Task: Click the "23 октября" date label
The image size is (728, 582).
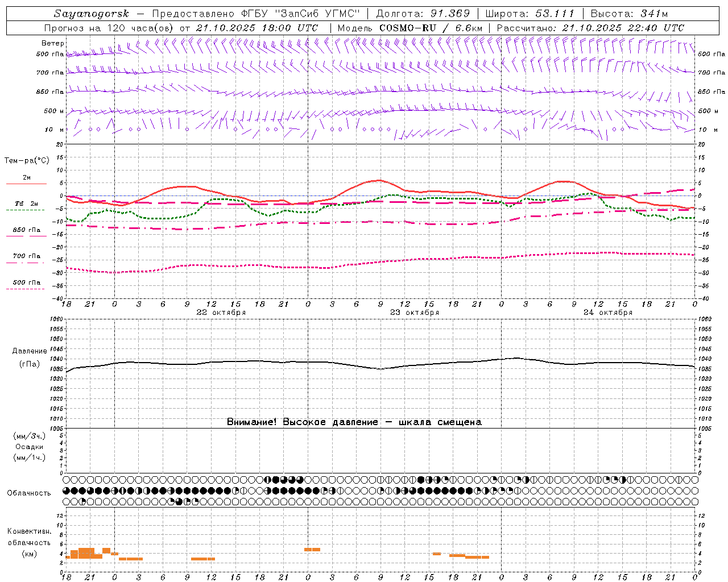Action: [414, 313]
